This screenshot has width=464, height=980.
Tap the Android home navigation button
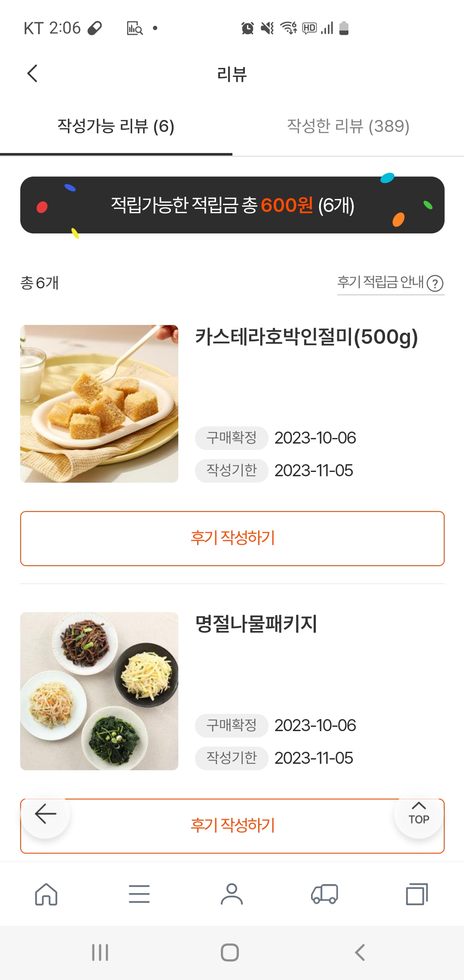pyautogui.click(x=230, y=952)
